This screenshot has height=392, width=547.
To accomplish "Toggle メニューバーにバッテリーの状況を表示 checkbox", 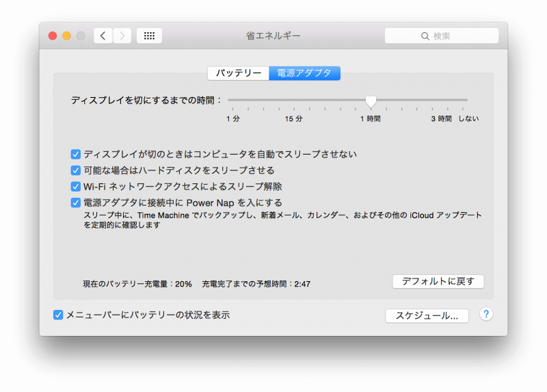I will 58,315.
